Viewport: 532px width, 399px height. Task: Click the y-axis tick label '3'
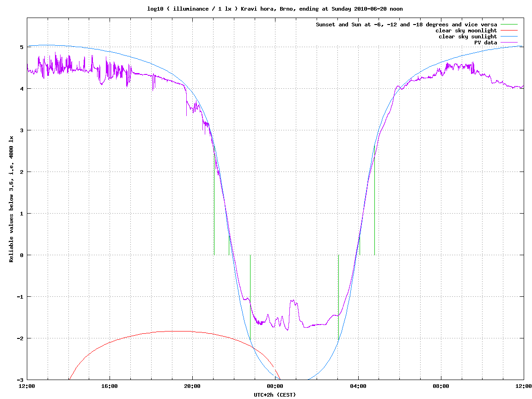pos(22,130)
